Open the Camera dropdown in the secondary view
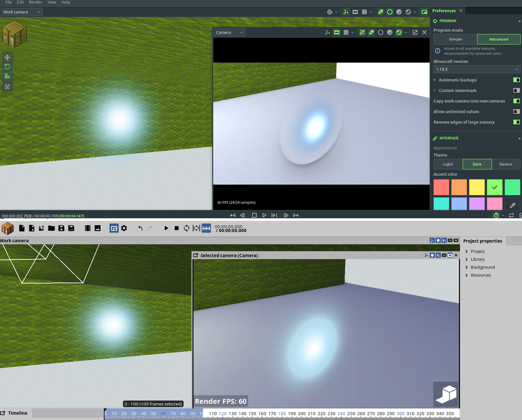The width and height of the screenshot is (522, 420). (x=229, y=33)
